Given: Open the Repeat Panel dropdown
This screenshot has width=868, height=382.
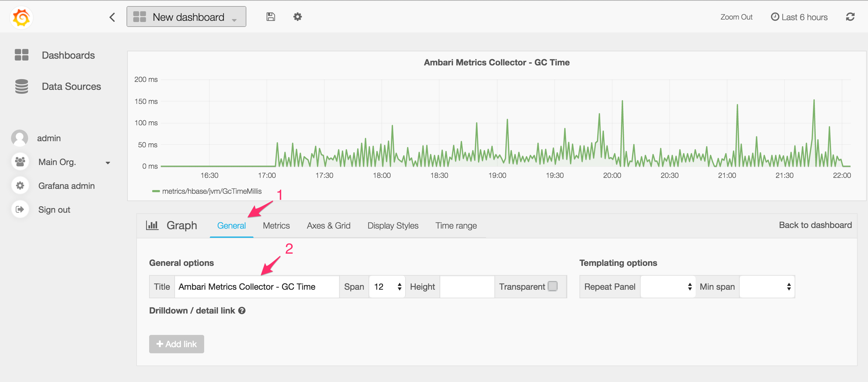Looking at the screenshot, I should pos(668,286).
